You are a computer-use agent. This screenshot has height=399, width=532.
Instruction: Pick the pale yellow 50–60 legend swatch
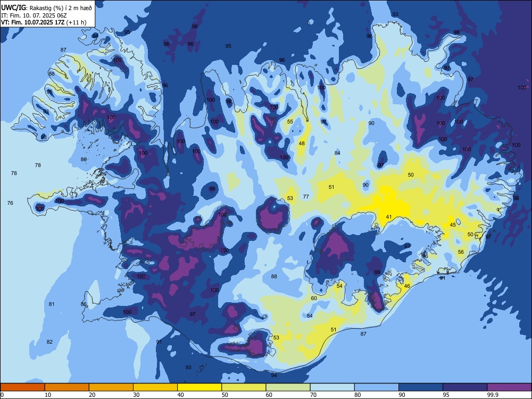point(244,387)
